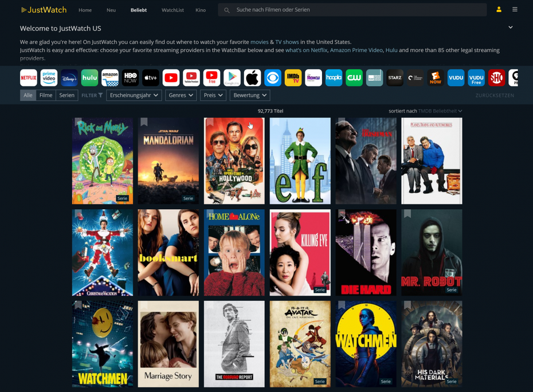Select the Alle filter tab
Viewport: 533px width, 392px height.
[28, 95]
